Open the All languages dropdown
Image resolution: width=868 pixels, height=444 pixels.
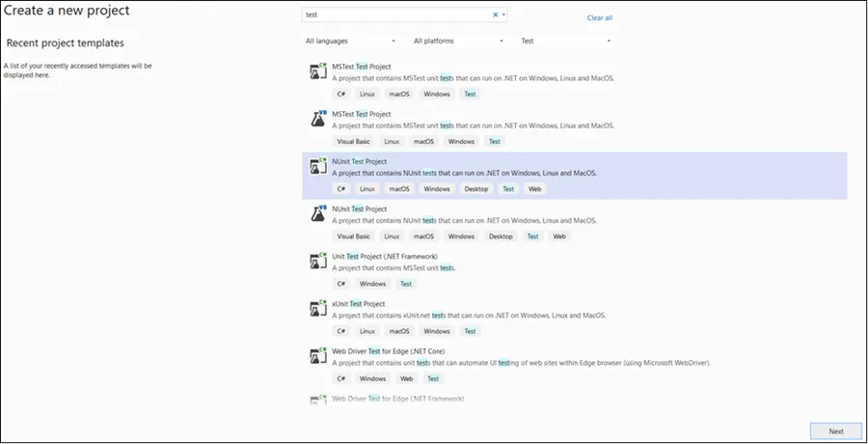(350, 42)
